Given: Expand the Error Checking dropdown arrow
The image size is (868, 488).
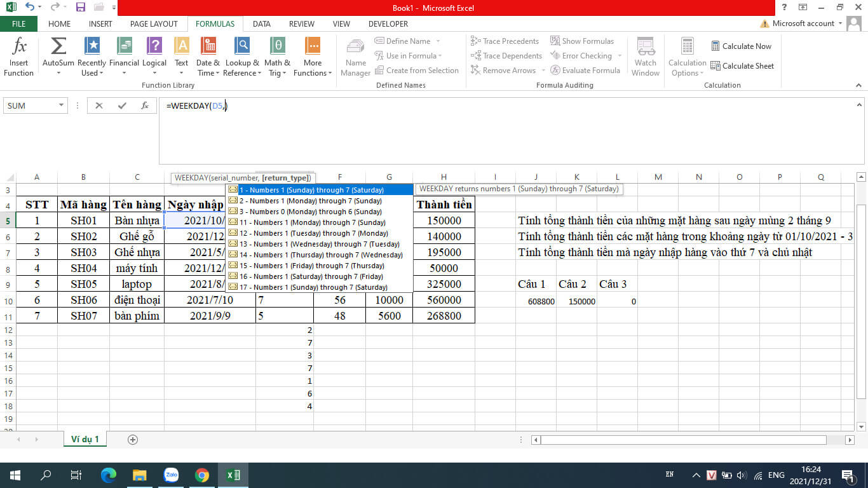Looking at the screenshot, I should click(x=619, y=56).
